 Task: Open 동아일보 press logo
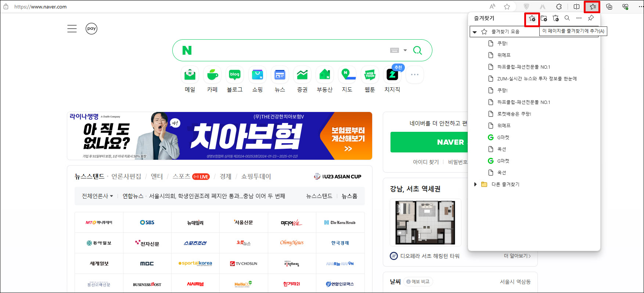[99, 243]
